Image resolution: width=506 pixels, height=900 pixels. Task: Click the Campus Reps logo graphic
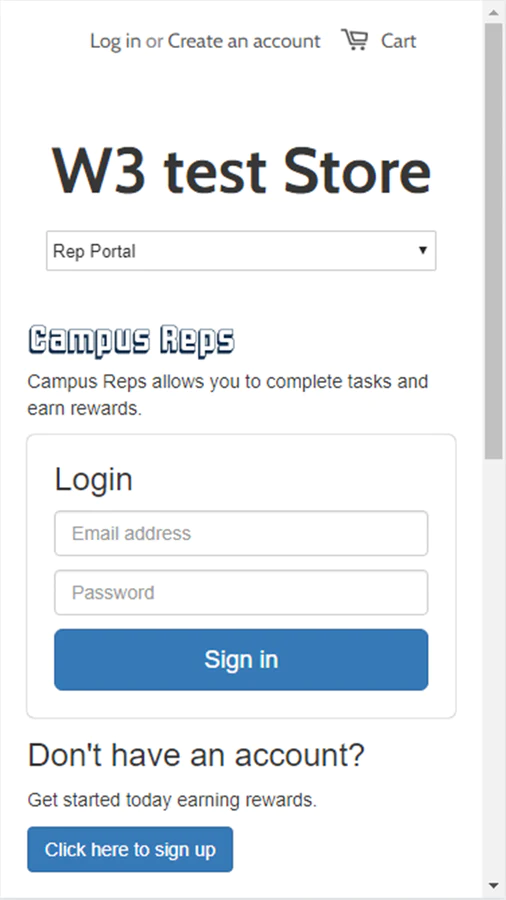[x=131, y=342]
